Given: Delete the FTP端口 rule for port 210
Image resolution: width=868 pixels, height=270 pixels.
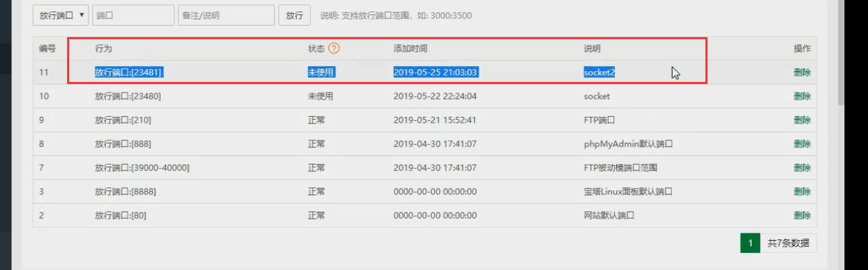Looking at the screenshot, I should point(802,120).
